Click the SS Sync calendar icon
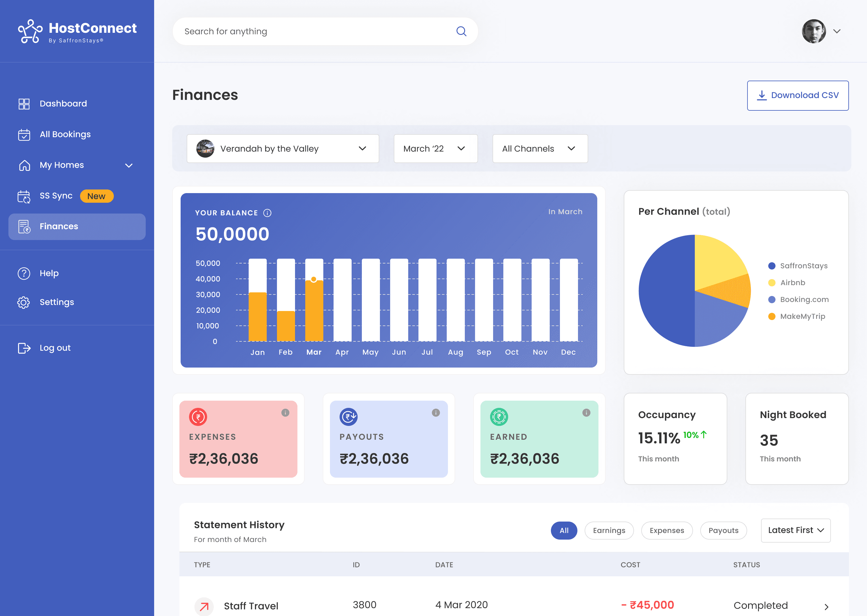Screen dimensions: 867x616 (24, 196)
